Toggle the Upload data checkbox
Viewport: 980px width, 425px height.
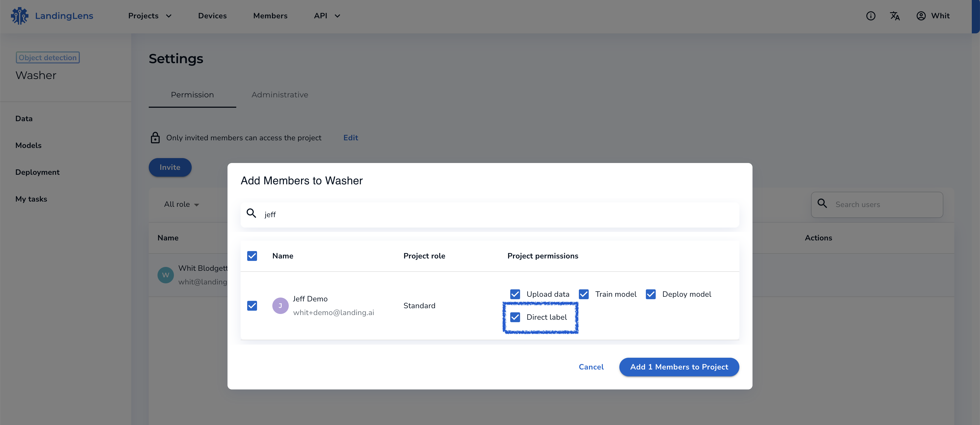click(x=515, y=294)
